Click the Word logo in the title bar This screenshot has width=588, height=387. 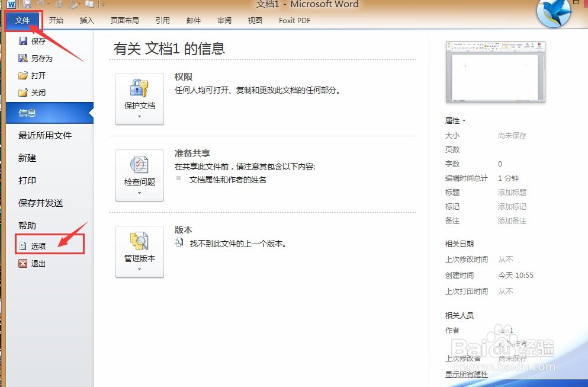click(11, 4)
